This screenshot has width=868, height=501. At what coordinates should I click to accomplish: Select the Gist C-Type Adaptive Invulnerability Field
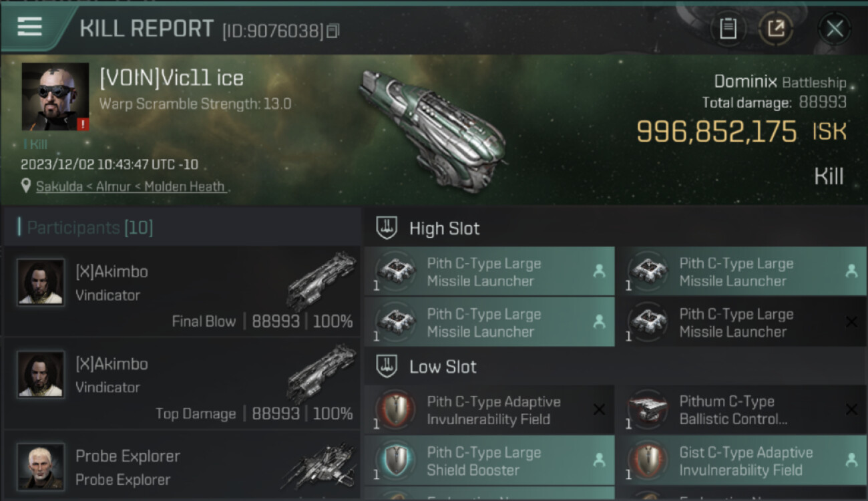741,461
